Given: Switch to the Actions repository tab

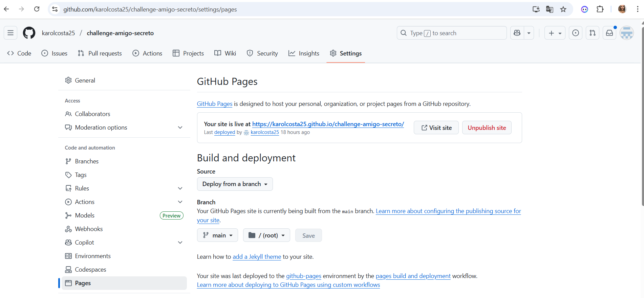Looking at the screenshot, I should click(147, 53).
